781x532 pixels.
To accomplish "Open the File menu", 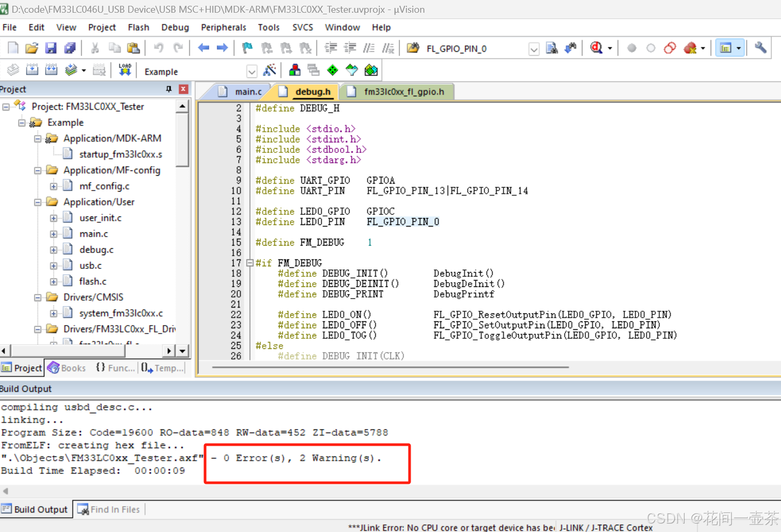I will 10,28.
